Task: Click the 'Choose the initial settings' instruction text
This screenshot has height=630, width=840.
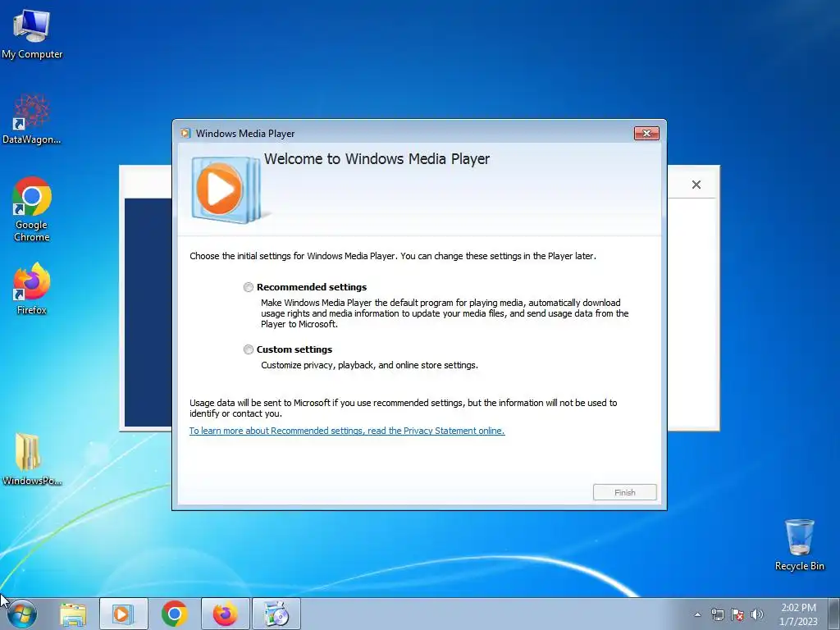Action: click(393, 256)
